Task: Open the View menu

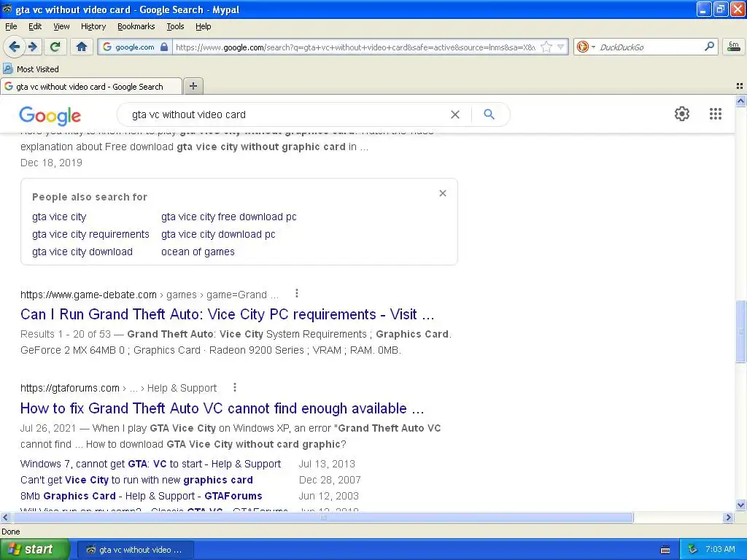Action: pos(61,26)
